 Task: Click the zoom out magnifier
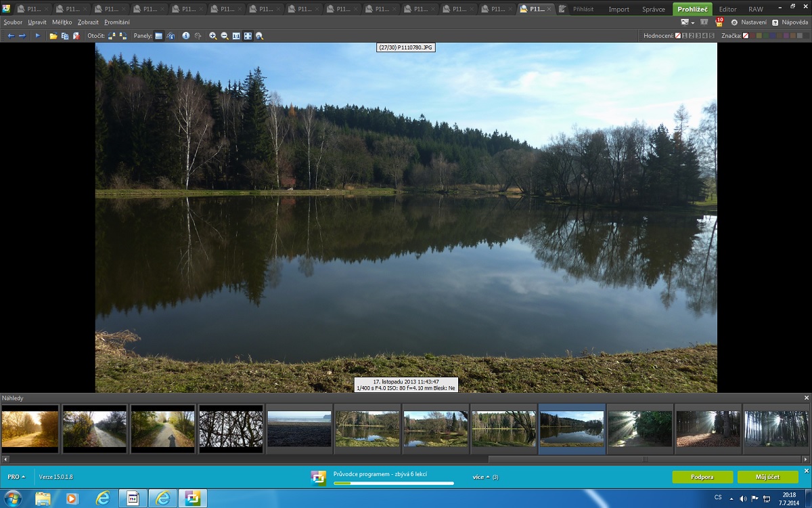[x=225, y=36]
